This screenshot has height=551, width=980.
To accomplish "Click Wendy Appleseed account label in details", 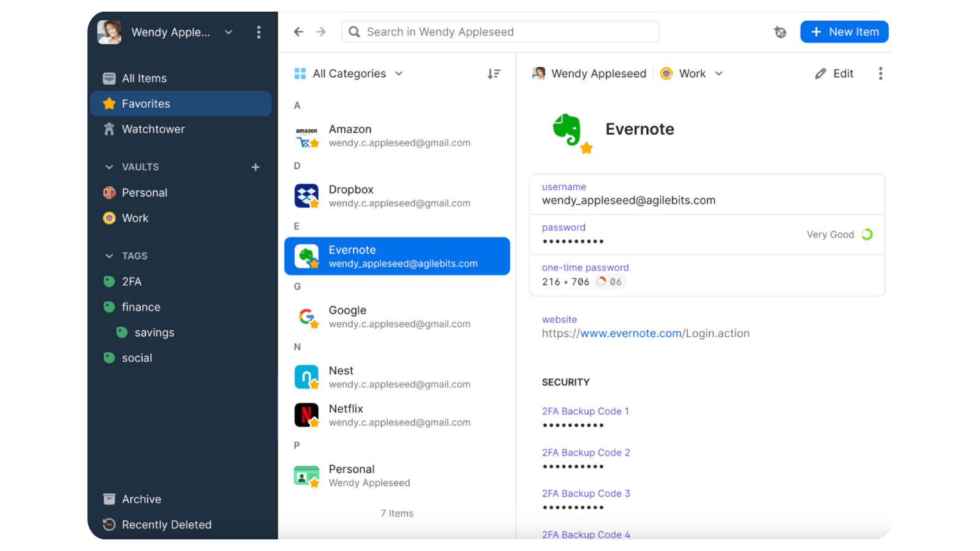I will click(x=589, y=73).
